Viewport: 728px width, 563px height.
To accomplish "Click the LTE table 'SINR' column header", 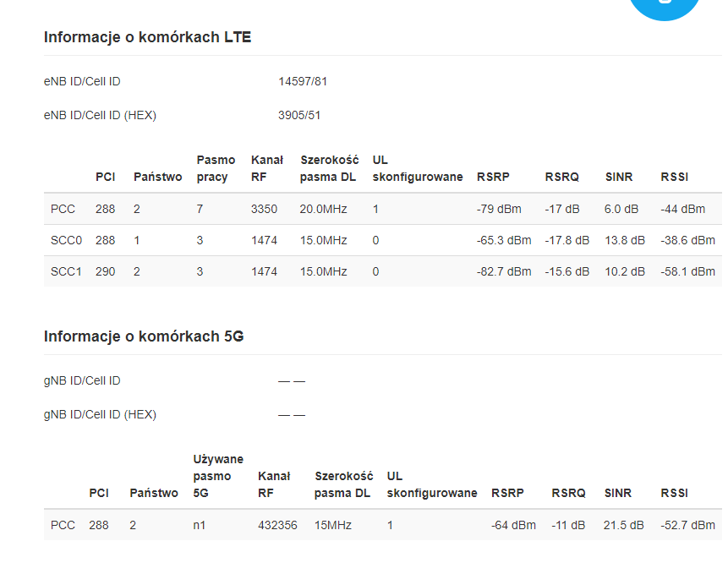I will [619, 178].
